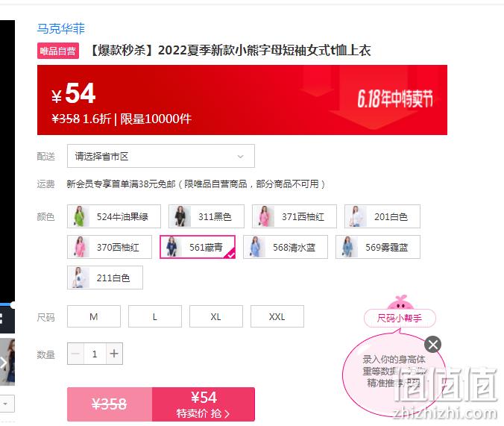504x426 pixels.
Task: Open the 马克华菲 brand link
Action: pyautogui.click(x=60, y=28)
